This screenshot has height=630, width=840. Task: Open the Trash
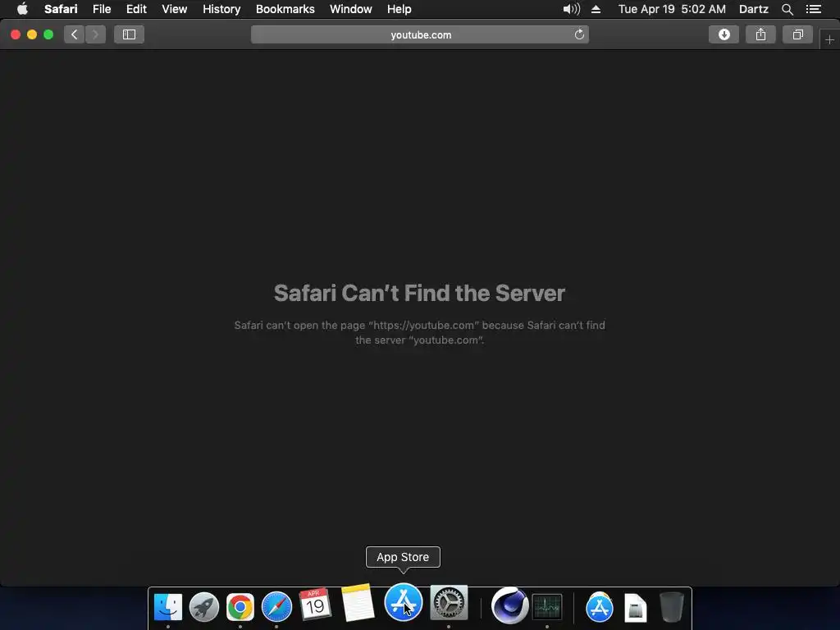pos(671,607)
